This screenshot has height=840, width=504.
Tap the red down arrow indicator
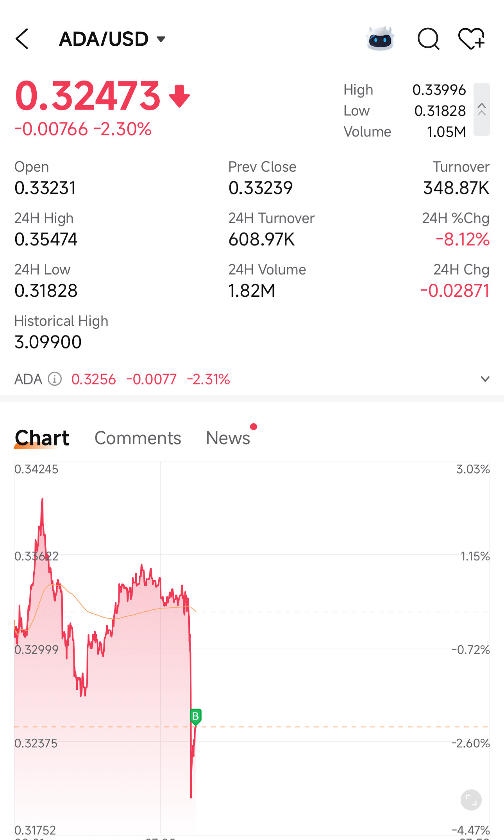click(179, 96)
